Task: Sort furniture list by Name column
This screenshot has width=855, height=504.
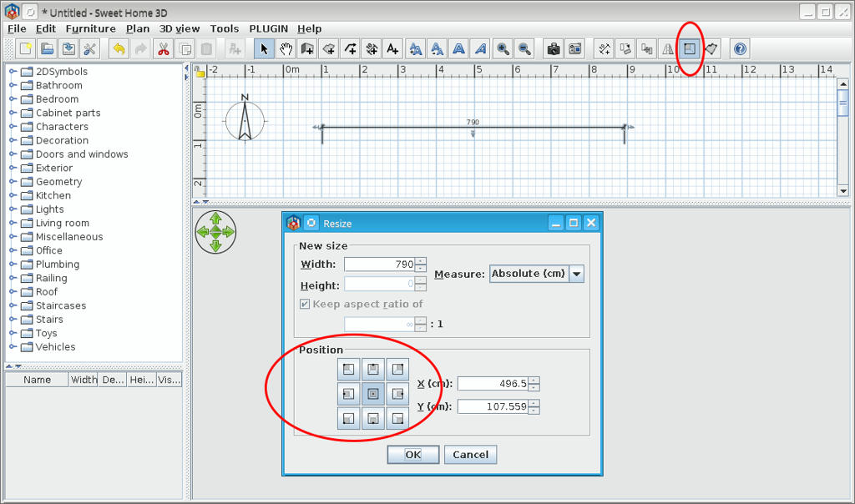Action: click(x=37, y=380)
